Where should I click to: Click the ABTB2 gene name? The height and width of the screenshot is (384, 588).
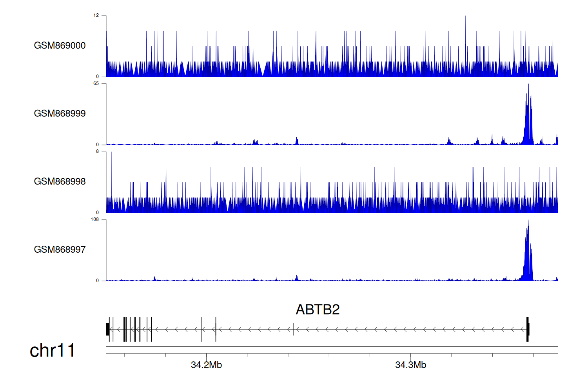(318, 310)
